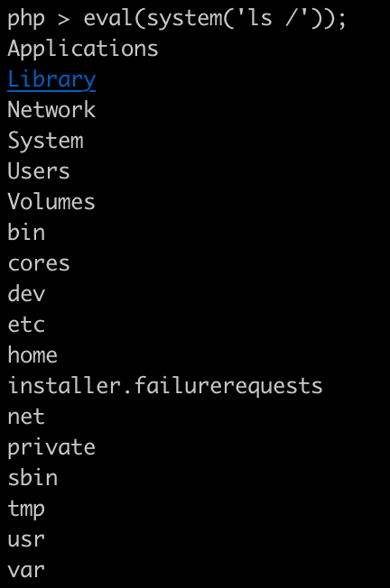The image size is (390, 588).
Task: Click the underlined Library link
Action: tap(51, 80)
